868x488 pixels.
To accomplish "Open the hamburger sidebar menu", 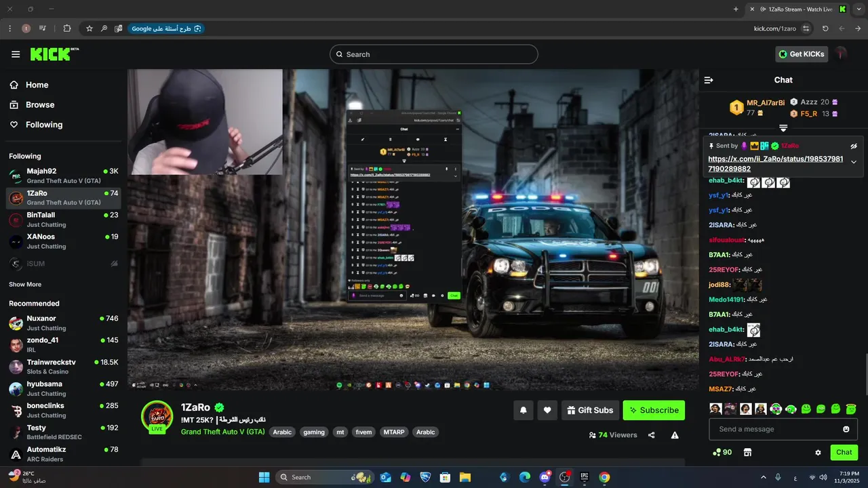I will click(x=16, y=54).
